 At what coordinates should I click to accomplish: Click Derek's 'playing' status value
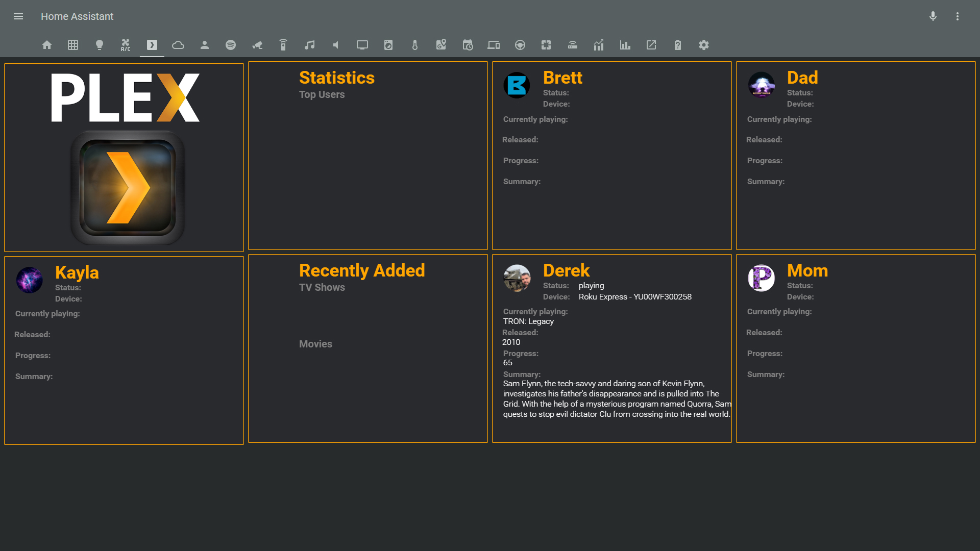(x=592, y=286)
